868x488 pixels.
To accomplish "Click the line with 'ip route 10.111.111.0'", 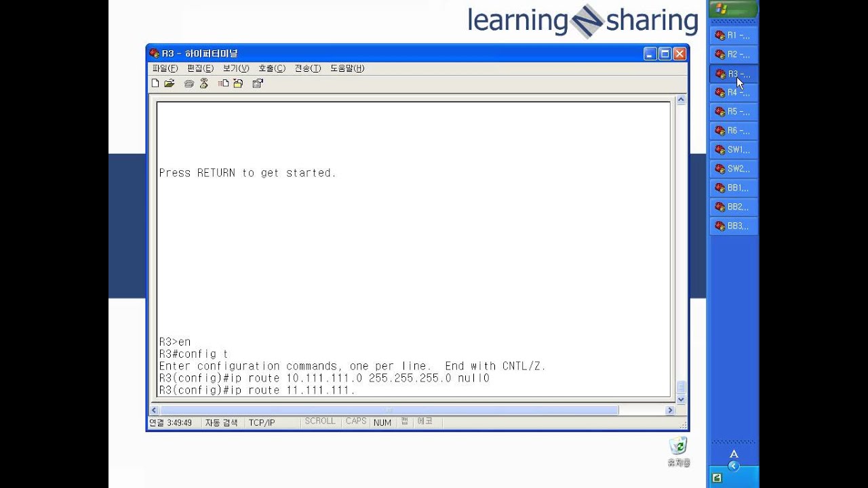I will click(324, 378).
